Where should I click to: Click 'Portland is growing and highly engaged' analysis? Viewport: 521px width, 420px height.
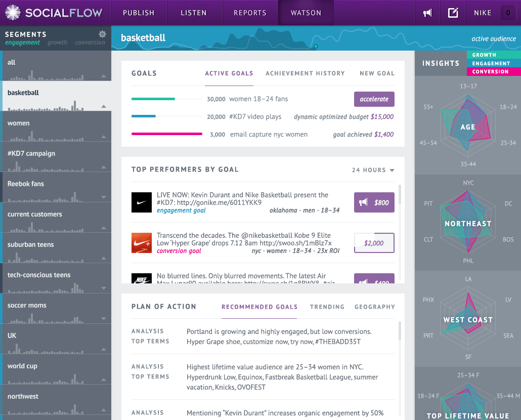(279, 331)
